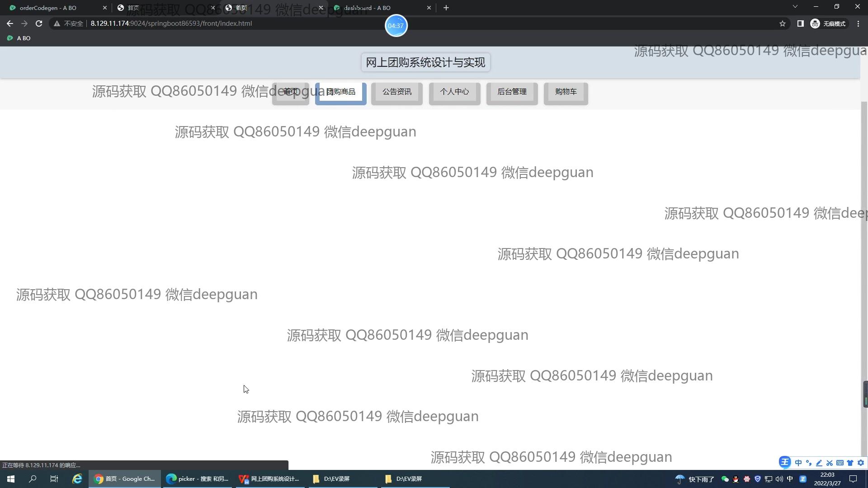Viewport: 868px width, 488px height.
Task: Open the taskbar search icon
Action: [33, 479]
